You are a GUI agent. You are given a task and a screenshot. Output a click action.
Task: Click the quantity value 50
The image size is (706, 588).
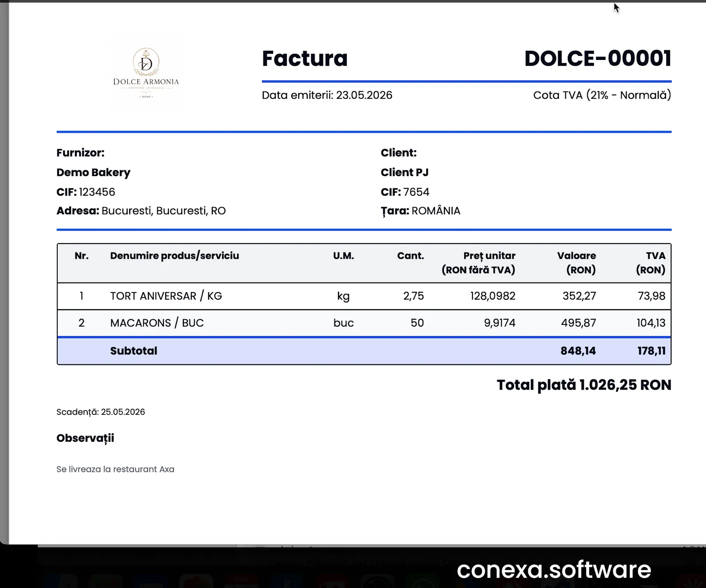(x=417, y=323)
